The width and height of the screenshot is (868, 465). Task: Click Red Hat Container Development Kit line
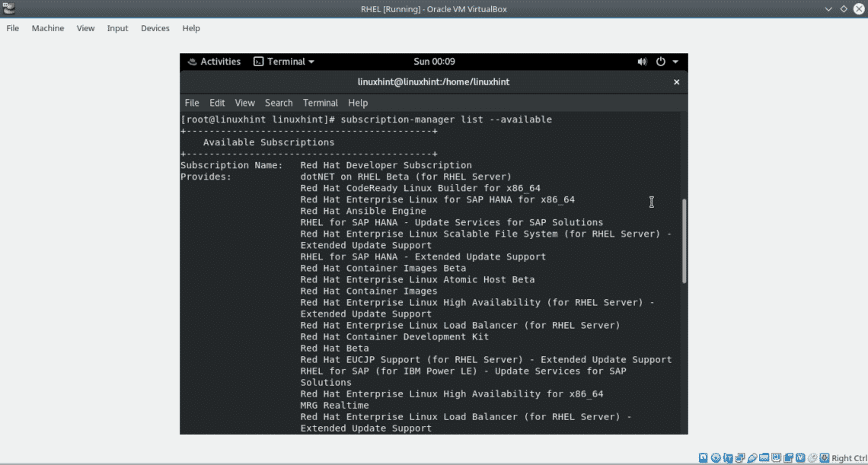(x=394, y=336)
